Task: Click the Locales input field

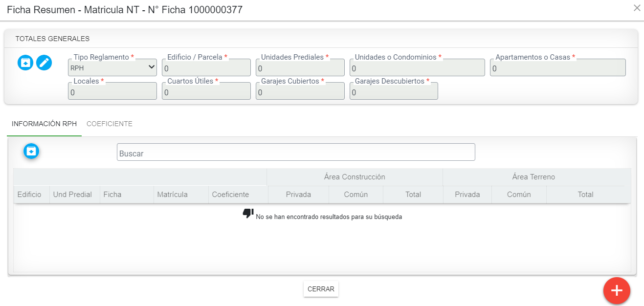Action: pos(112,91)
